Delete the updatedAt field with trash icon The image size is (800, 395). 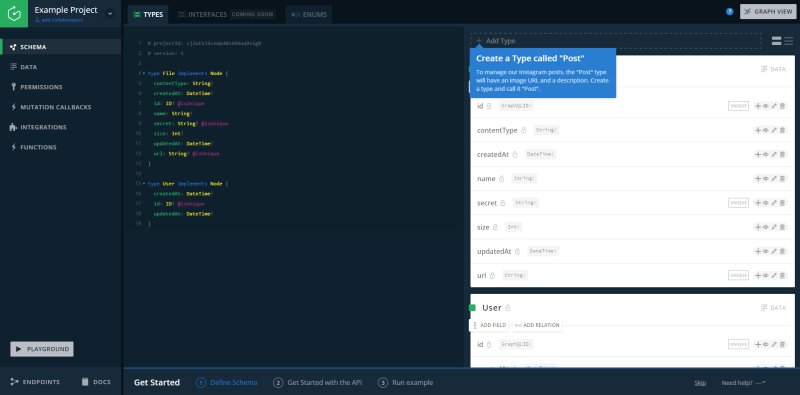pos(783,251)
